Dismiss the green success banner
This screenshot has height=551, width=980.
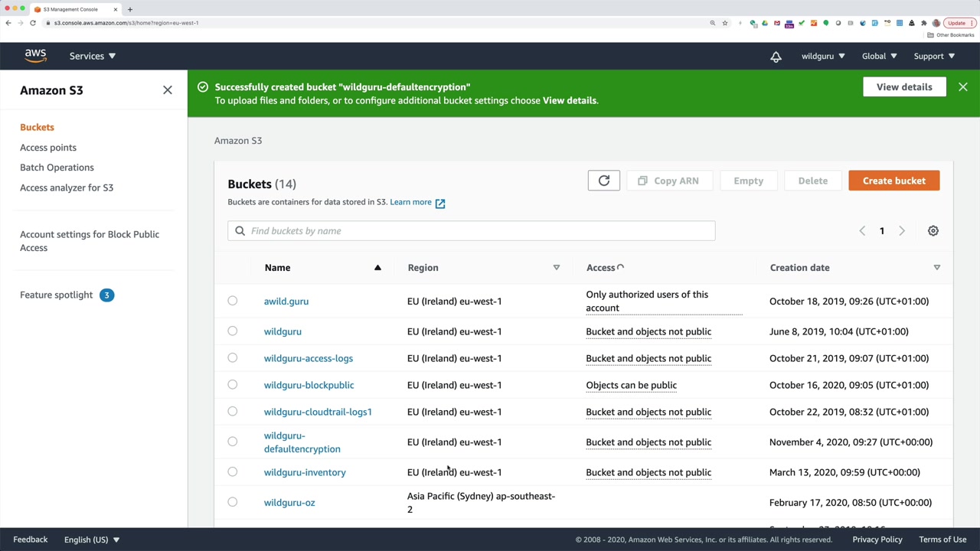962,87
